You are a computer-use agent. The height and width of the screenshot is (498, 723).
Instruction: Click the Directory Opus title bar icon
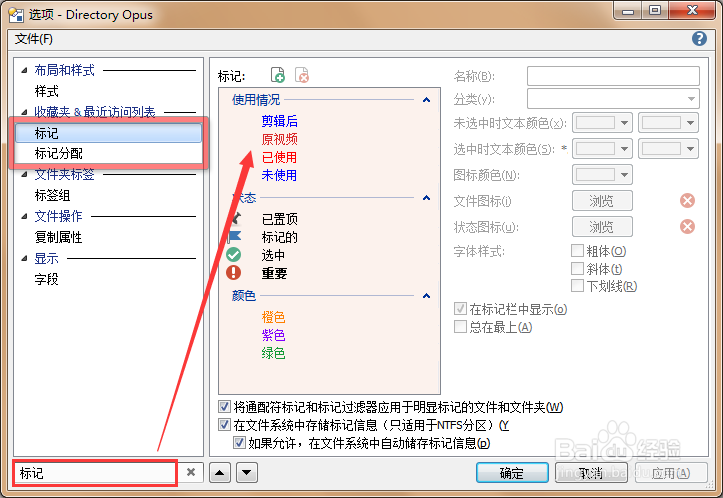point(16,15)
